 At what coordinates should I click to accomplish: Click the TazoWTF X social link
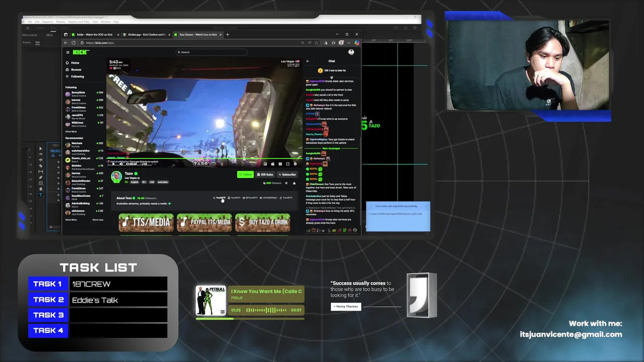pos(219,198)
